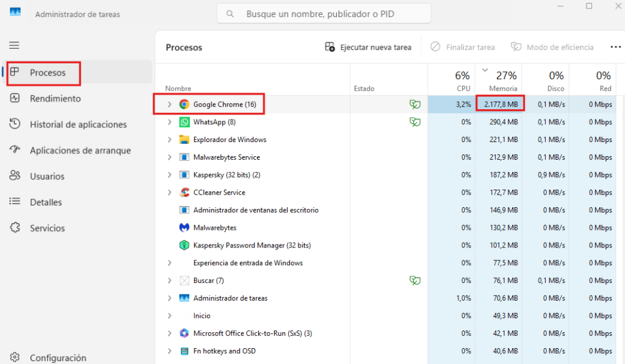Select the Historial de aplicaciones sidebar icon
The width and height of the screenshot is (625, 364).
[14, 124]
